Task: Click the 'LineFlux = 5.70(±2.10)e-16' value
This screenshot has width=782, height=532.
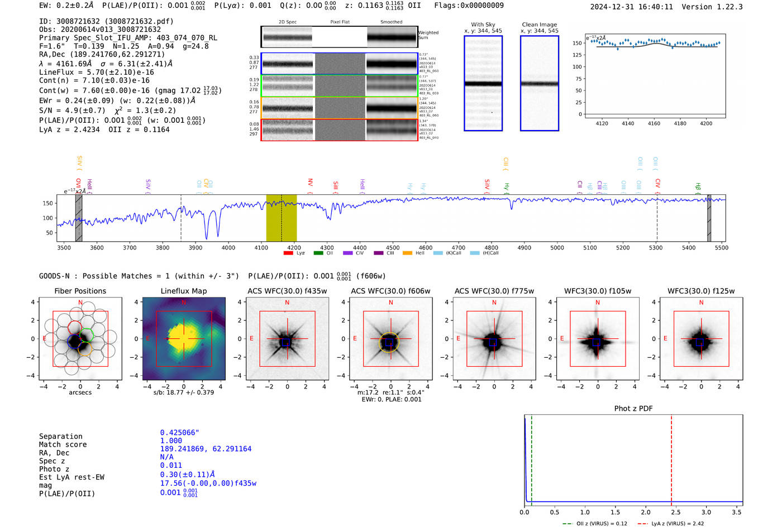Action: [x=97, y=72]
